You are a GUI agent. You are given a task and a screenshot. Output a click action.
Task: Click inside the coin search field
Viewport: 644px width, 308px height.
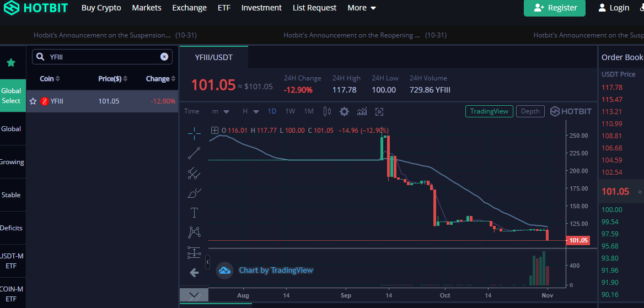point(102,57)
